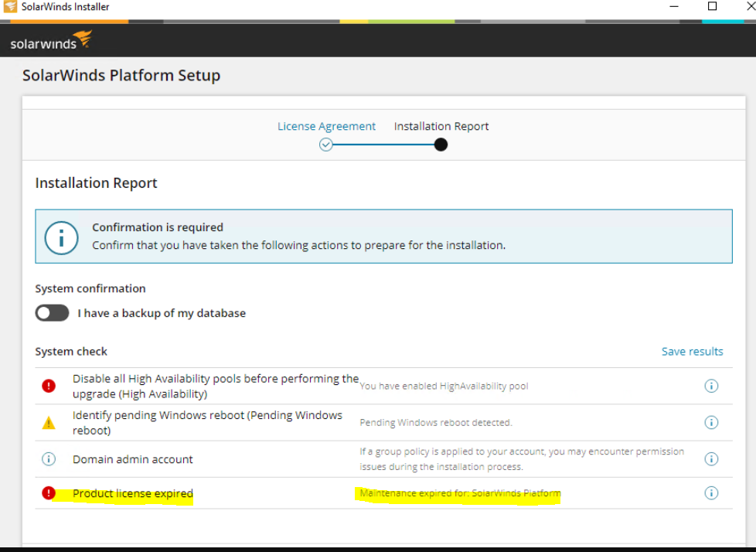Enable the database backup confirmation toggle

tap(52, 313)
